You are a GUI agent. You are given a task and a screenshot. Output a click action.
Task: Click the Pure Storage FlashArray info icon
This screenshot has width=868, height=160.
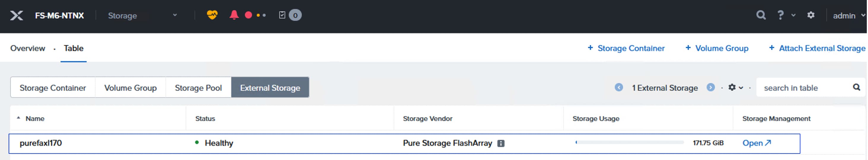click(x=501, y=143)
